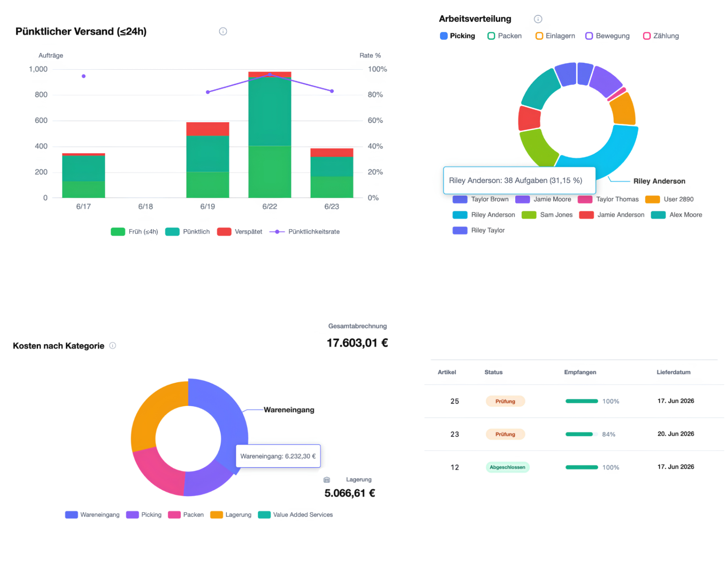This screenshot has height=567, width=728.
Task: Click the 20. Jun 2026 delivery date
Action: pyautogui.click(x=676, y=434)
